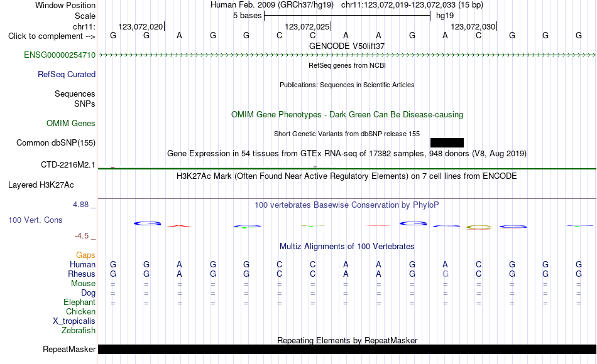Image resolution: width=597 pixels, height=364 pixels.
Task: Click the 'Click to complement -->' label
Action: [x=52, y=36]
